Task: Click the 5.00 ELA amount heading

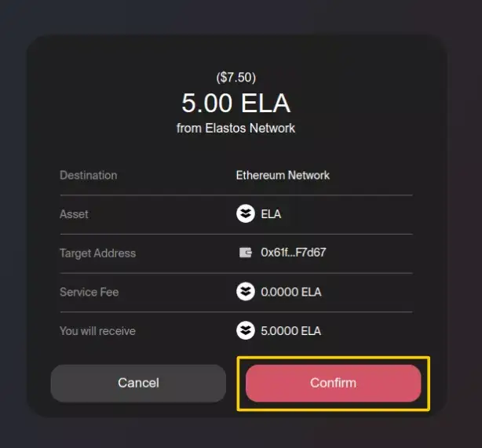Action: coord(236,103)
